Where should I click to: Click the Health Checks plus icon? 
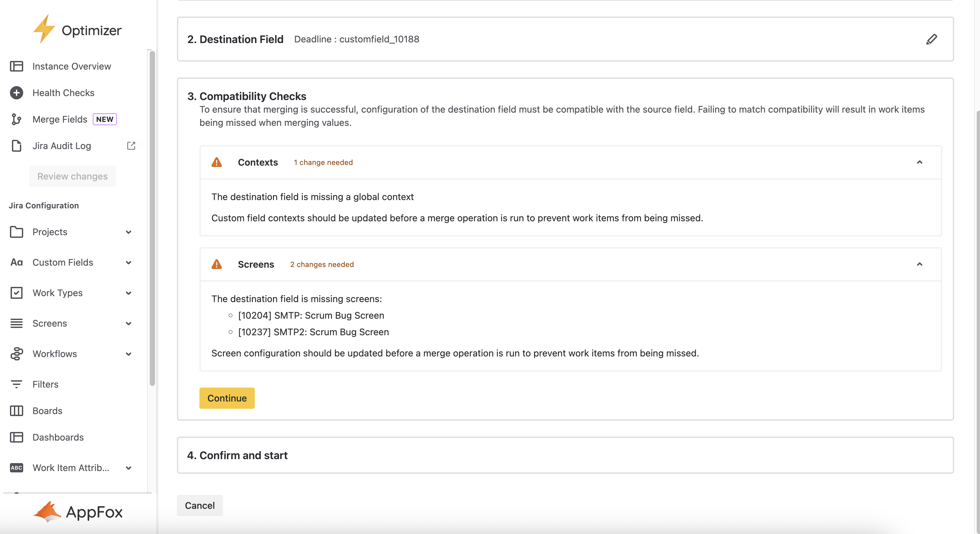16,93
